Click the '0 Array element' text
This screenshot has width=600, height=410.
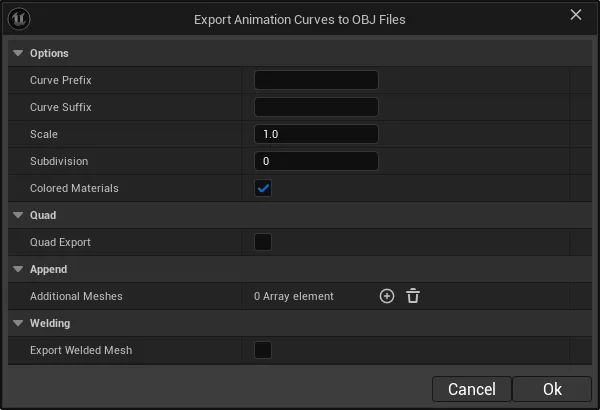(293, 296)
